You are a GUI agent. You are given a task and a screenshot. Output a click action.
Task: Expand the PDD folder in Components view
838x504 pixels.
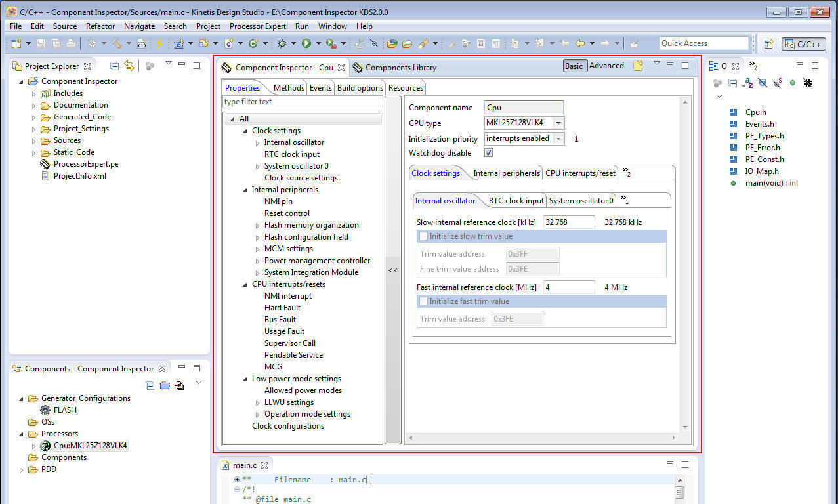pos(22,469)
